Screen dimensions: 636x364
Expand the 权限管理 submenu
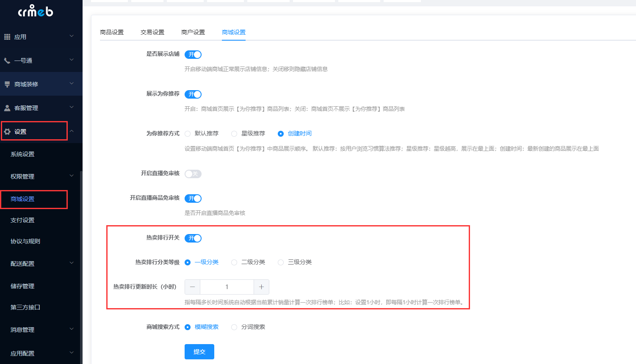tap(71, 176)
